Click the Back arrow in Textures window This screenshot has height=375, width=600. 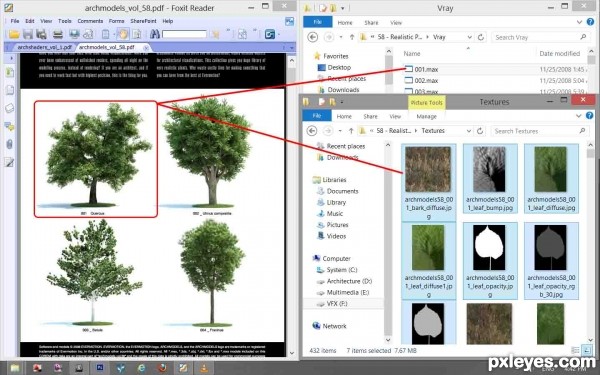(312, 131)
